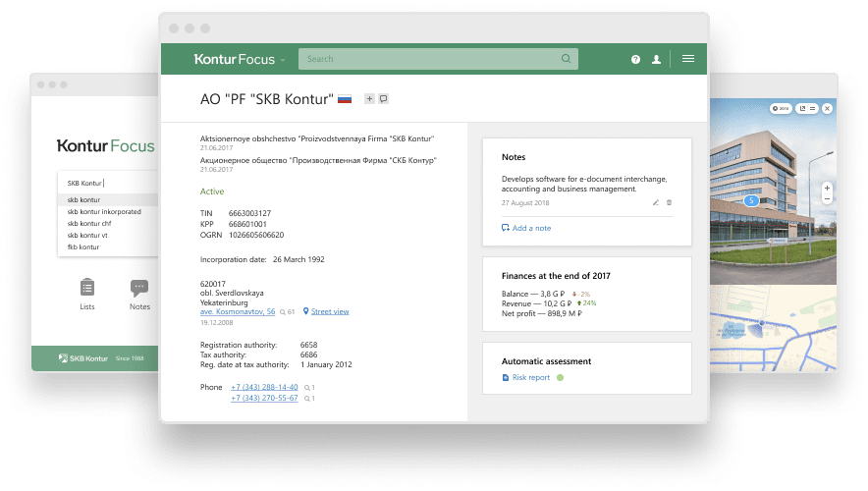Click the Kontur Focus logo in the header
Screen dimensions: 868x491
tap(234, 59)
